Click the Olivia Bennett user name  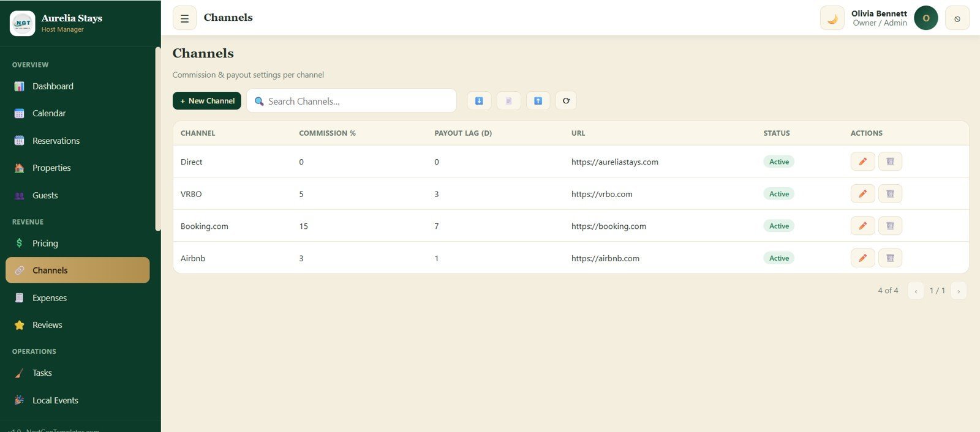pos(879,13)
